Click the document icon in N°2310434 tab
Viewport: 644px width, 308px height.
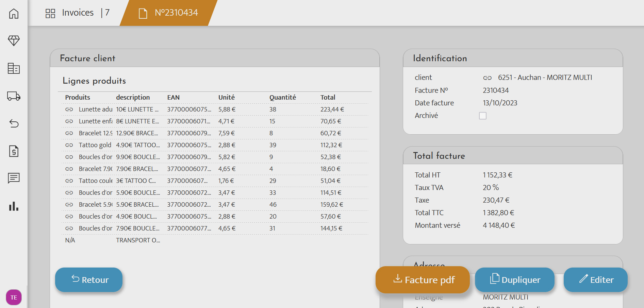click(143, 14)
